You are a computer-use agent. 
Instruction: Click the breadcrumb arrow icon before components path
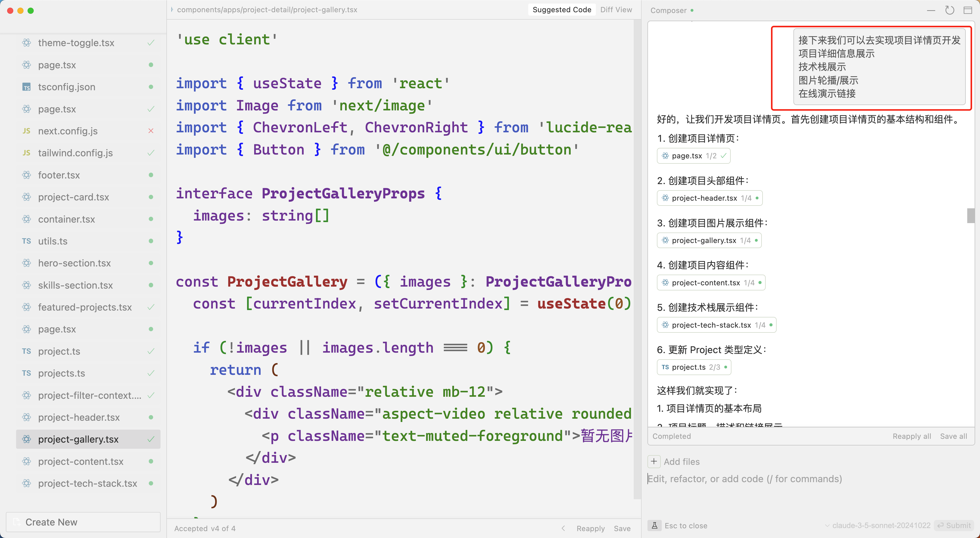pos(172,9)
